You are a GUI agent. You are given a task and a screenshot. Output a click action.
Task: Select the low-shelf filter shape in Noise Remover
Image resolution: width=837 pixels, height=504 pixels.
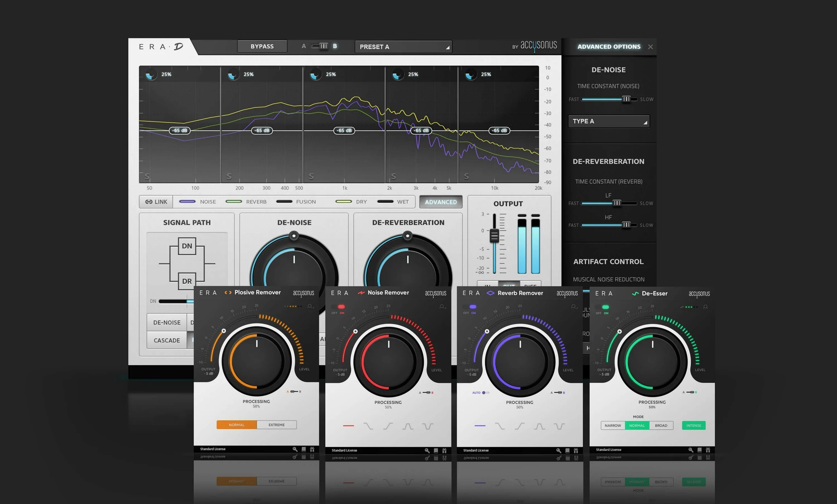[x=368, y=426]
